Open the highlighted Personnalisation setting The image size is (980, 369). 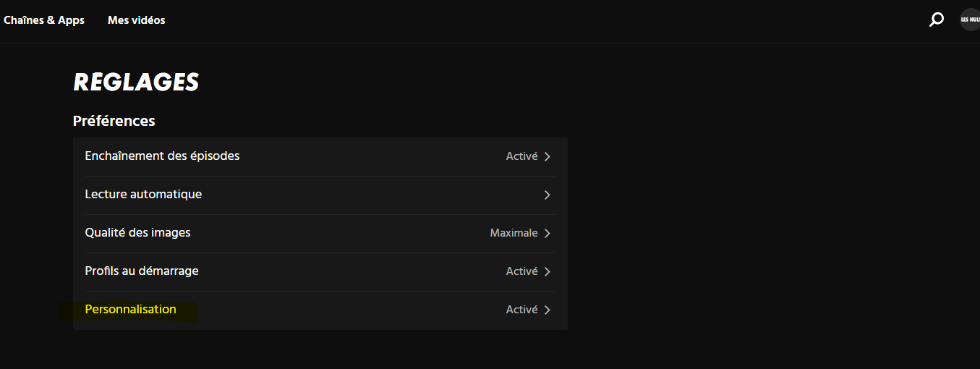click(130, 309)
